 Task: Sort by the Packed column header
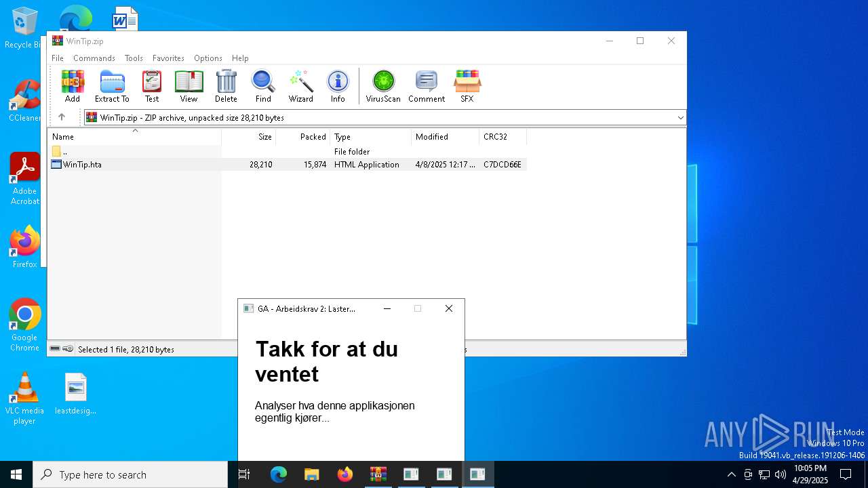(303, 137)
